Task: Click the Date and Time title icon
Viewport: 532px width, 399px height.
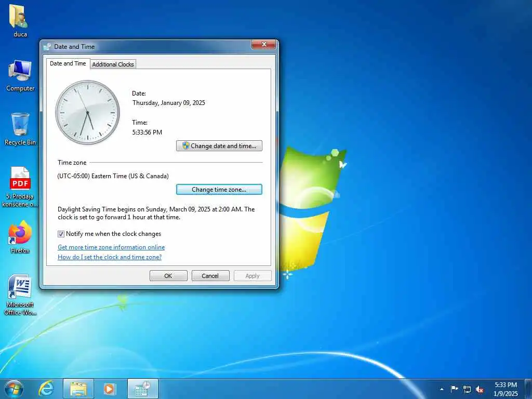Action: click(47, 47)
